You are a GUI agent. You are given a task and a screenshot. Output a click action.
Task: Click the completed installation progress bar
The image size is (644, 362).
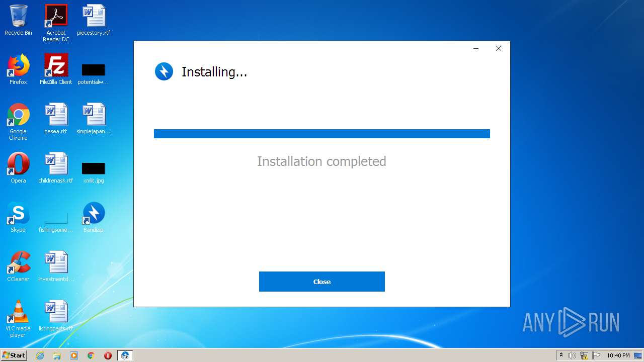(322, 134)
